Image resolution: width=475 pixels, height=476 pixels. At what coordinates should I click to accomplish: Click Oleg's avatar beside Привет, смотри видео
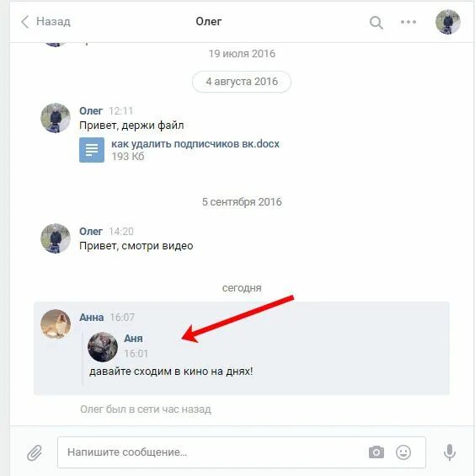[x=56, y=238]
